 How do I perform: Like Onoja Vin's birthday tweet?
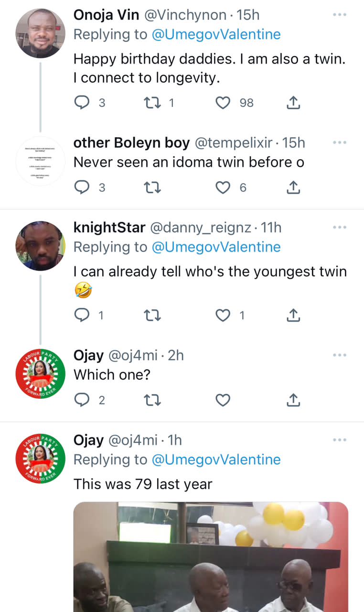223,103
